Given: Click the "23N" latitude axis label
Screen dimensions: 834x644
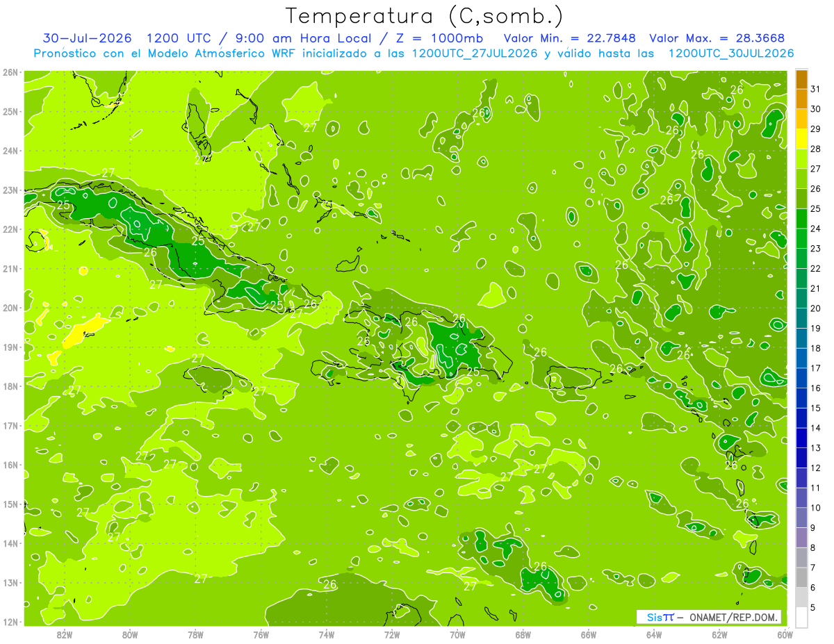Looking at the screenshot, I should coord(10,190).
